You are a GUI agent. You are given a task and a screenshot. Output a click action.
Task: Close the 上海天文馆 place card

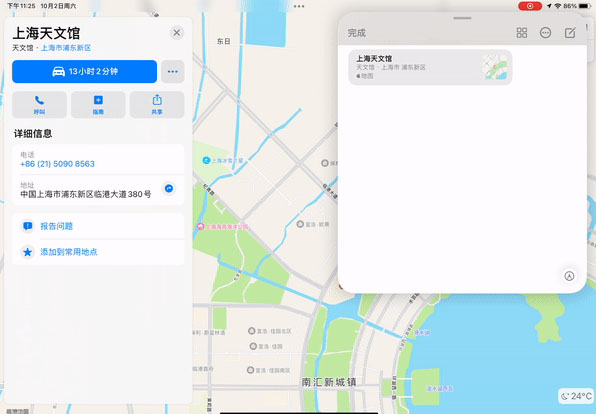(x=177, y=33)
